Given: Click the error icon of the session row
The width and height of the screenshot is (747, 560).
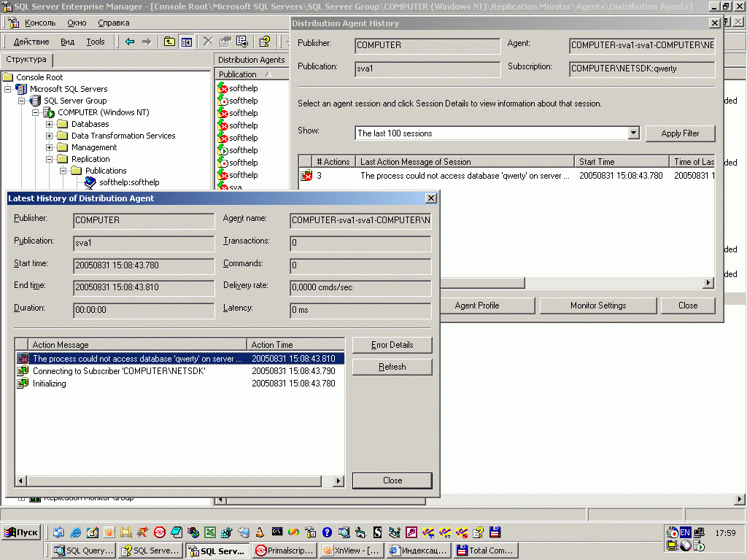Looking at the screenshot, I should (306, 176).
